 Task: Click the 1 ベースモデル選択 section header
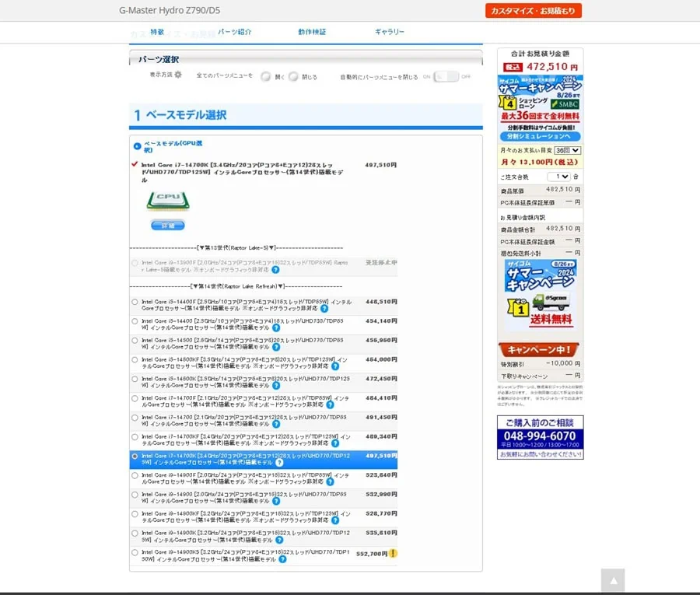(x=306, y=115)
